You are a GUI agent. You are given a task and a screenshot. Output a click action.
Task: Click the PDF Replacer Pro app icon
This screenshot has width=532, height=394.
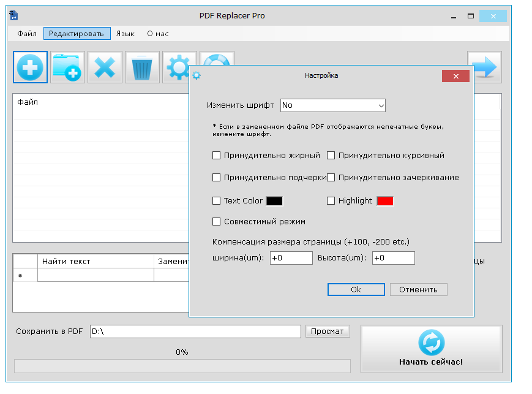13,15
